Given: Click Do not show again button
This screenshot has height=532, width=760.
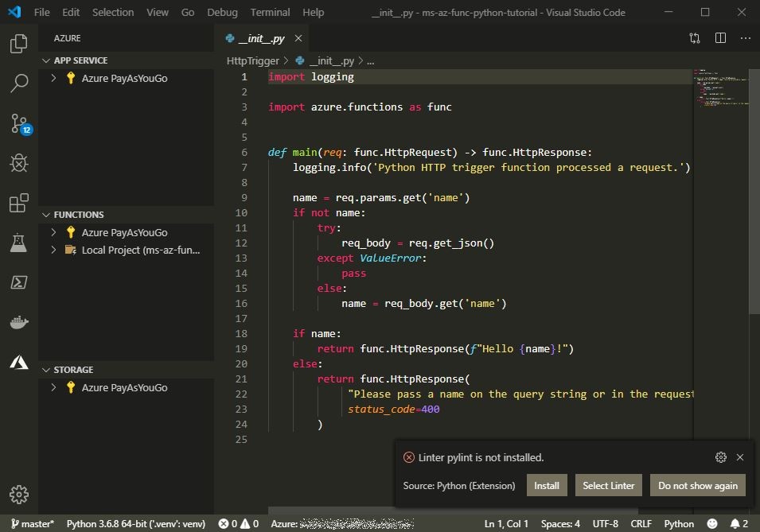Looking at the screenshot, I should [698, 486].
